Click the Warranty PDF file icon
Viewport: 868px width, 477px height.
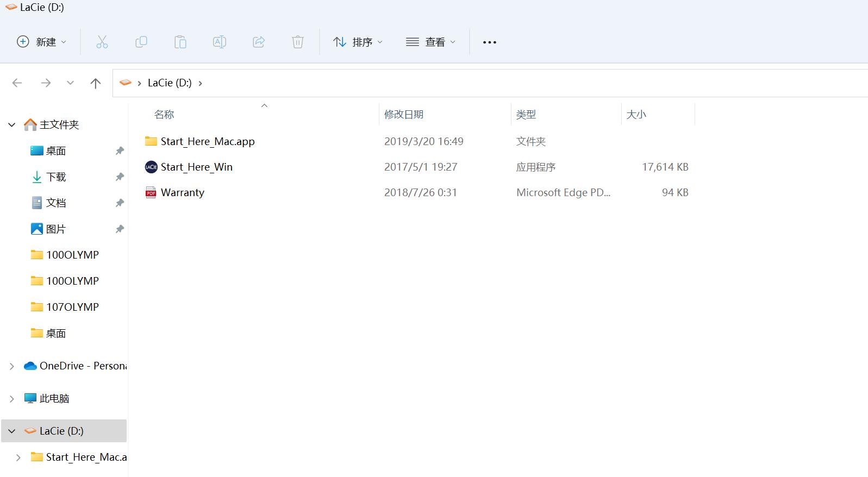point(151,192)
